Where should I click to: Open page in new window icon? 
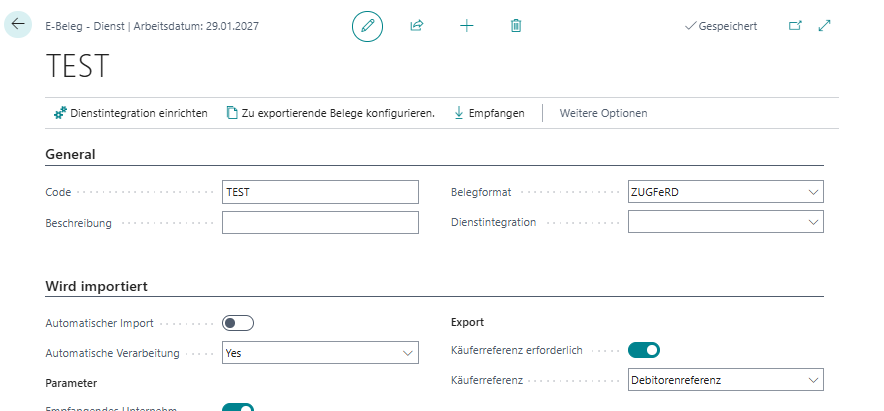tap(796, 26)
